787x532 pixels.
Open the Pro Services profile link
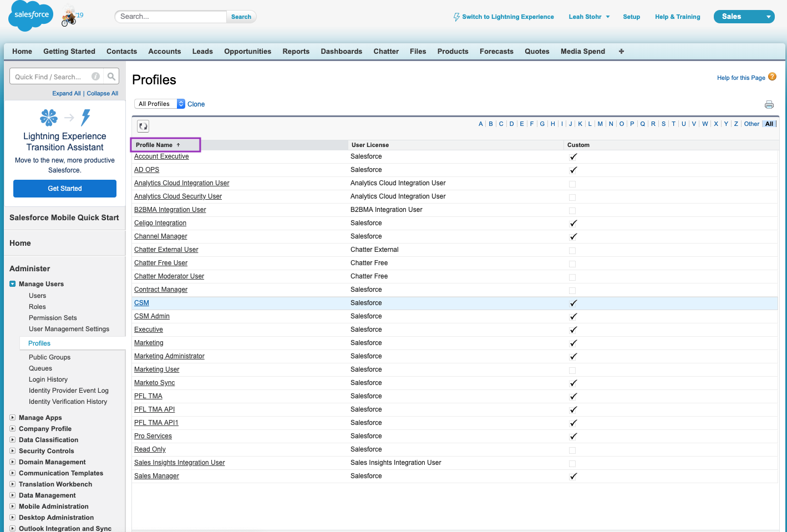pos(153,436)
